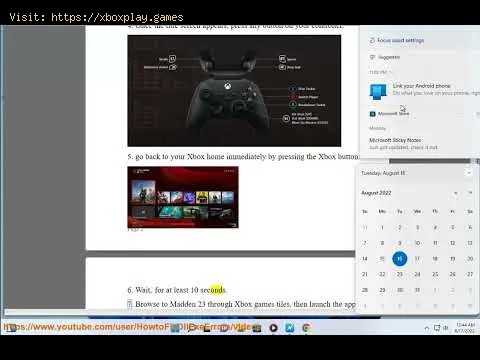Click the network icon in system tray
Image resolution: width=480 pixels, height=360 pixels.
[x=437, y=328]
